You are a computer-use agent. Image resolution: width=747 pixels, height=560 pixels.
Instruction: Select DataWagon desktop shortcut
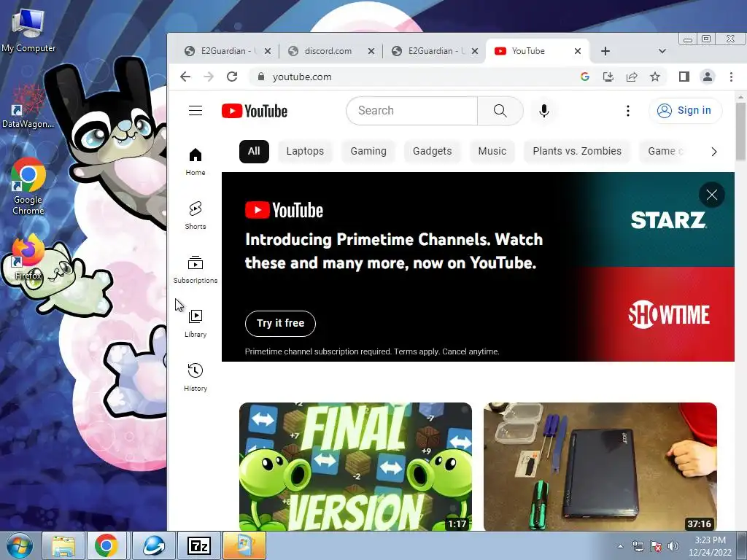click(x=28, y=107)
